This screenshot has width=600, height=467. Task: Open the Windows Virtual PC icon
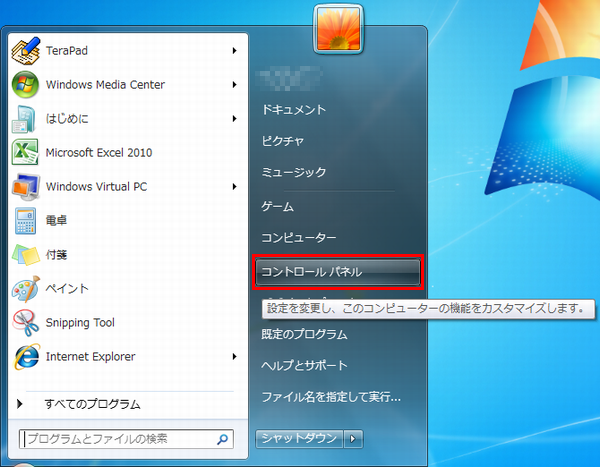(x=26, y=186)
